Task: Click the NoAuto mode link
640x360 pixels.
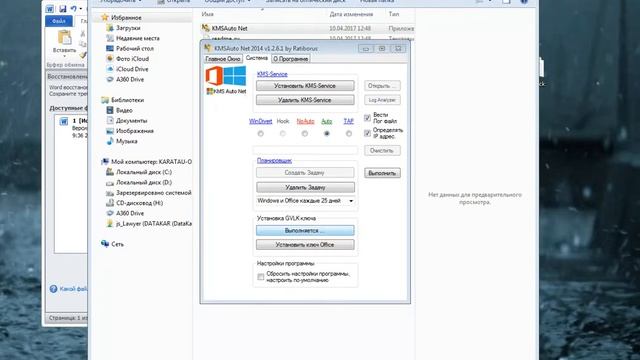Action: (x=305, y=121)
